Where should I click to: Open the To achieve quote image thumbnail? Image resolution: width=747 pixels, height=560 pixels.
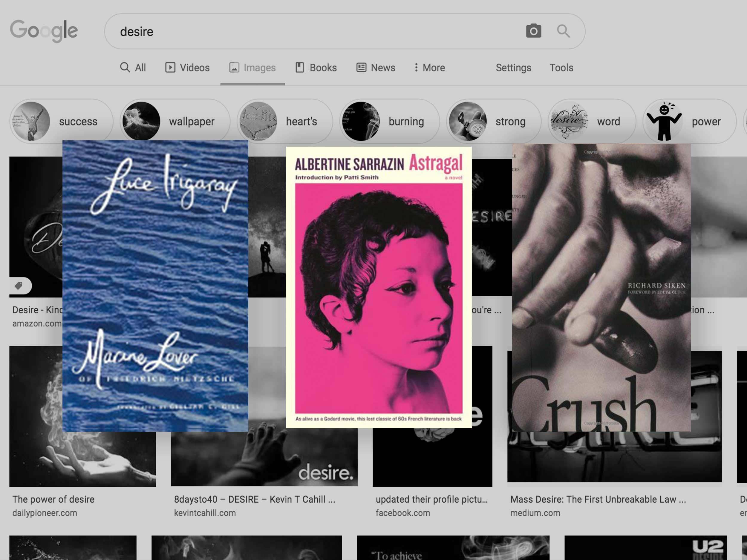[453, 547]
